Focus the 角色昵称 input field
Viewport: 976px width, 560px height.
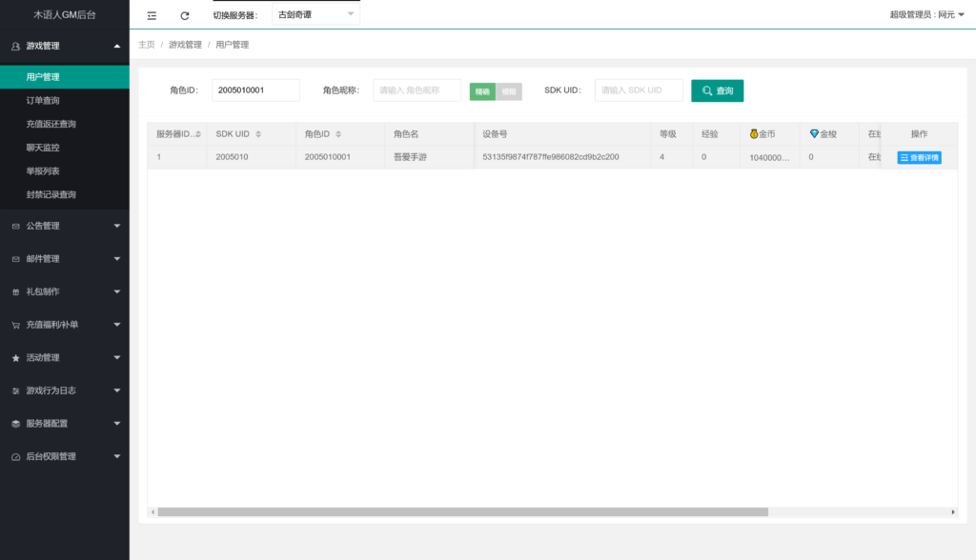pyautogui.click(x=417, y=90)
